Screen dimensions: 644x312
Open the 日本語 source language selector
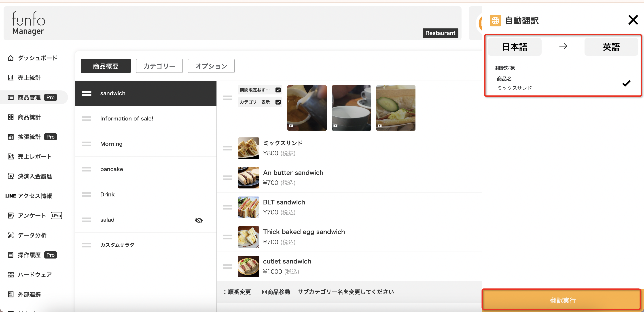(515, 47)
